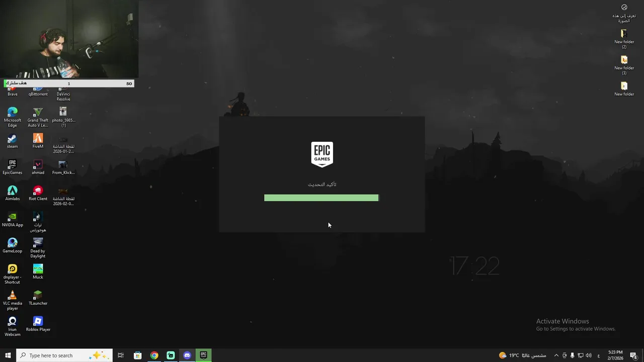Select the TLauncher desktop shortcut
The width and height of the screenshot is (644, 362).
(x=38, y=298)
